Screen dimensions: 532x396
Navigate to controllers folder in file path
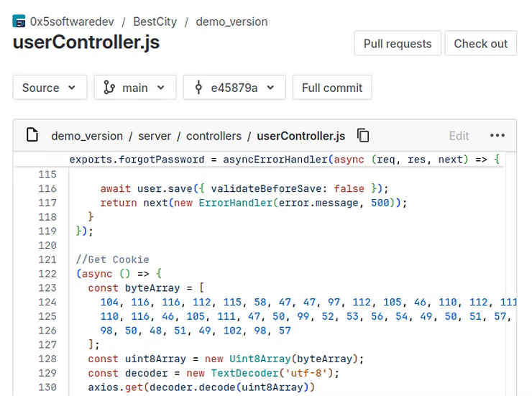pos(214,136)
